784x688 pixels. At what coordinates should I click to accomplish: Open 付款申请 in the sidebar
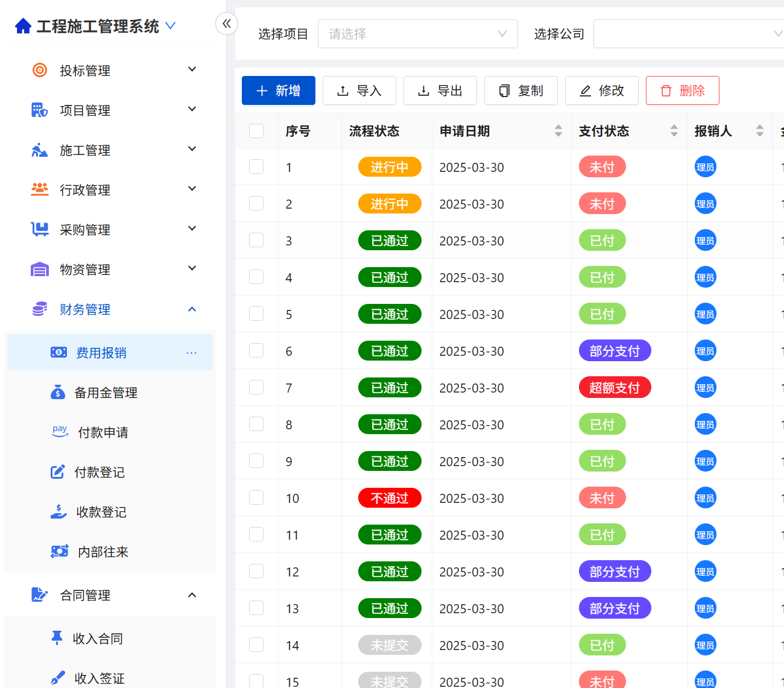tap(103, 432)
